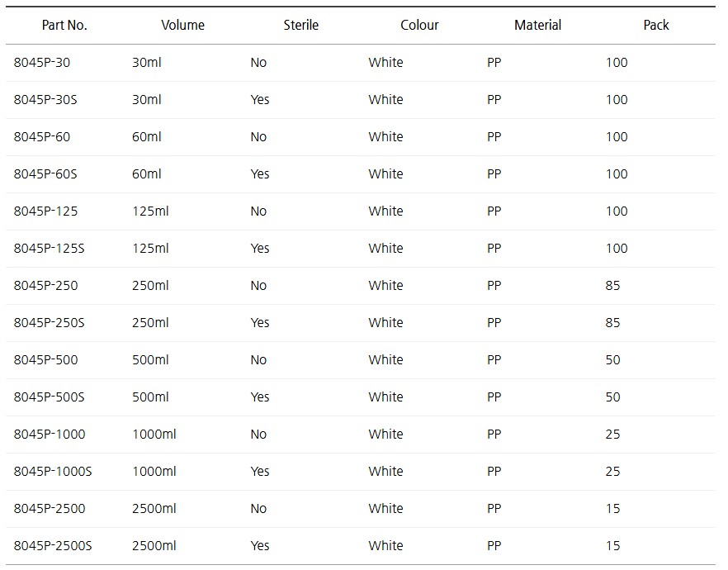Select the 8045P-2500S part number
The image size is (728, 570).
coord(53,546)
